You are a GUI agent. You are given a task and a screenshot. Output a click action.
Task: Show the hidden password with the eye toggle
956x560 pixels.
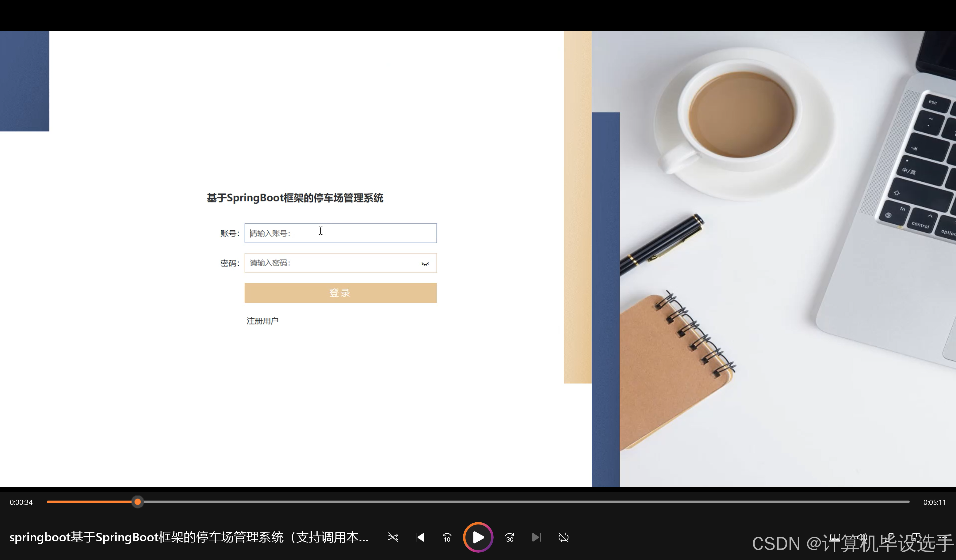point(425,263)
